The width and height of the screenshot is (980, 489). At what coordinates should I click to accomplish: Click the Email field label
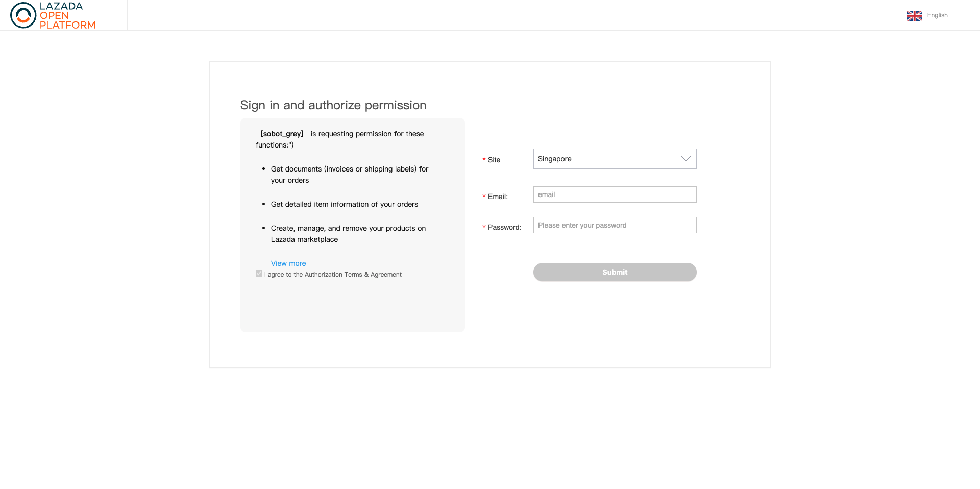click(498, 197)
